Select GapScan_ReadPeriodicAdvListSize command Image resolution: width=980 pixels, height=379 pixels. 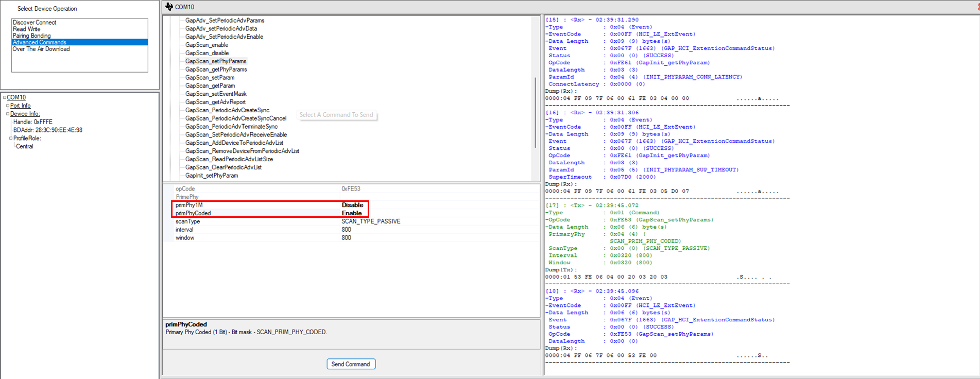(x=229, y=160)
